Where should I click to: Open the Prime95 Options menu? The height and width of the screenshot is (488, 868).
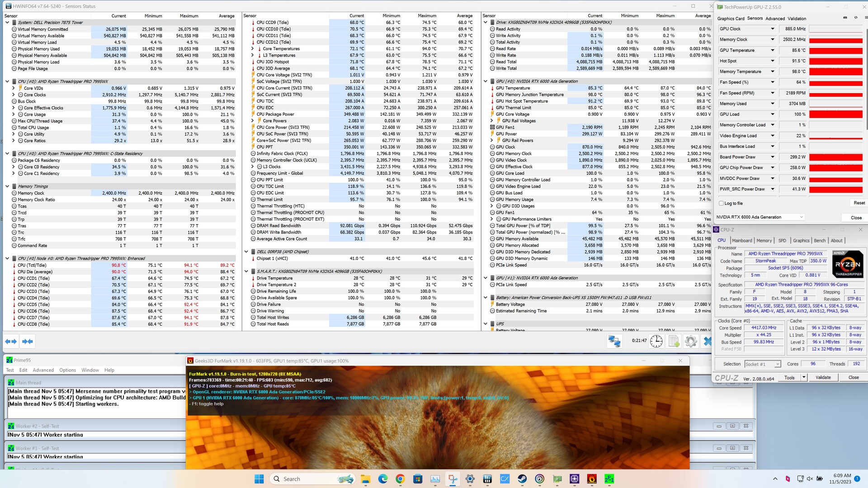[67, 370]
